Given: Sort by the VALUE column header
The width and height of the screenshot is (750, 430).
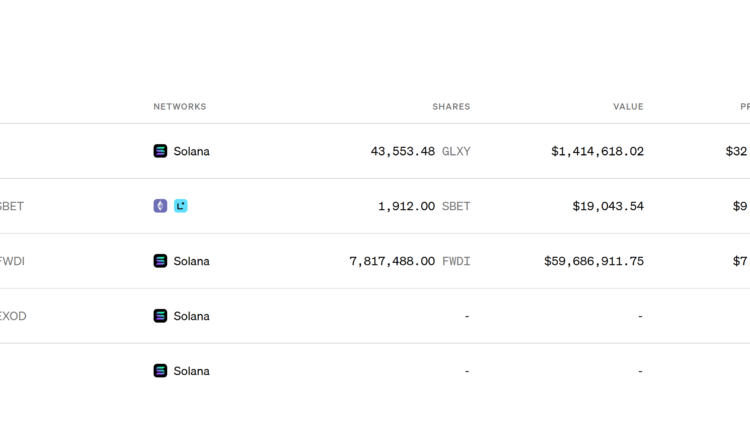Looking at the screenshot, I should pyautogui.click(x=628, y=106).
